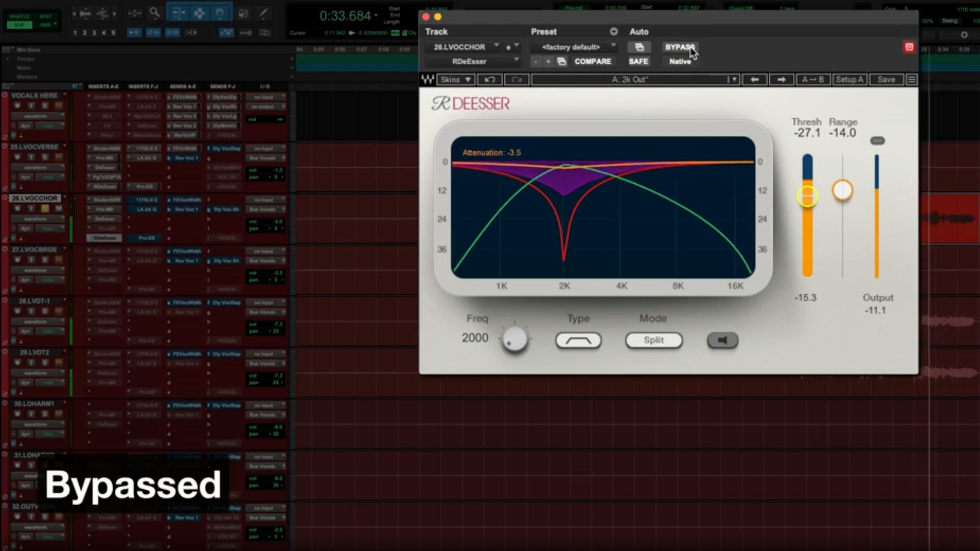Toggle the BYPASS button on RDeEsser

tap(679, 47)
